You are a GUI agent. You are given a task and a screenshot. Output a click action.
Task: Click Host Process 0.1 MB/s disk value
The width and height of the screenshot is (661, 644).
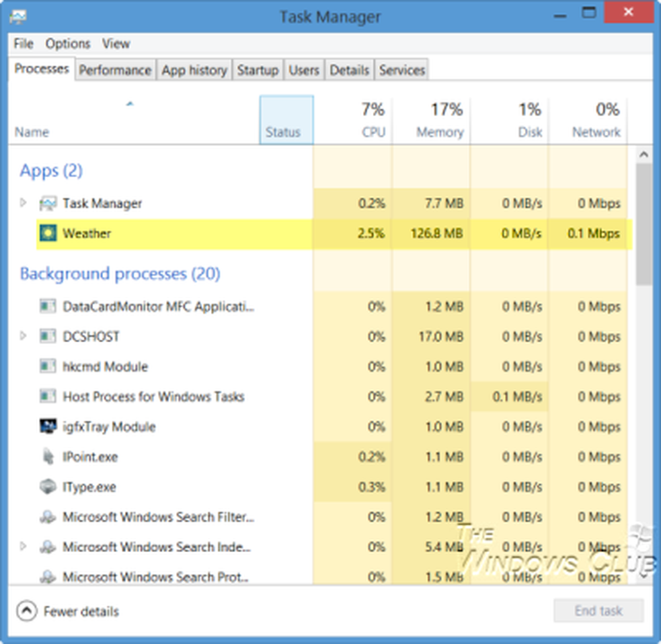click(x=518, y=396)
